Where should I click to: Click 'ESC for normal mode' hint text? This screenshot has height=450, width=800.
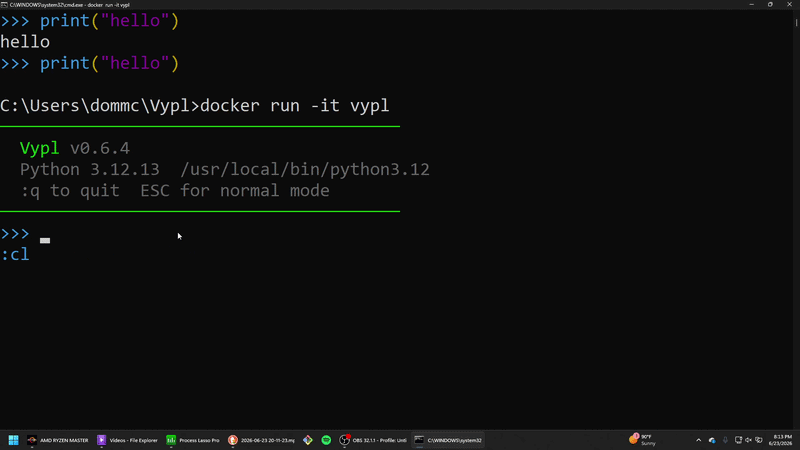pos(235,191)
